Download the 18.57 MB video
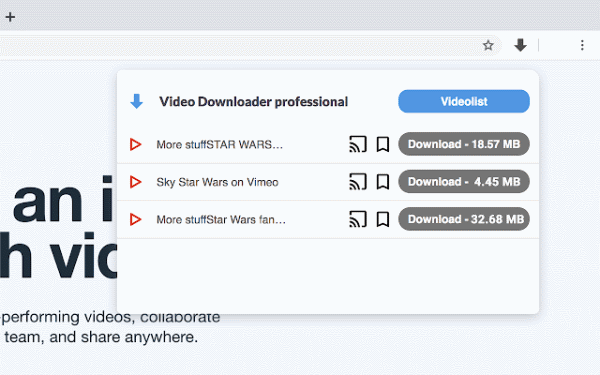Image resolution: width=600 pixels, height=375 pixels. tap(464, 144)
